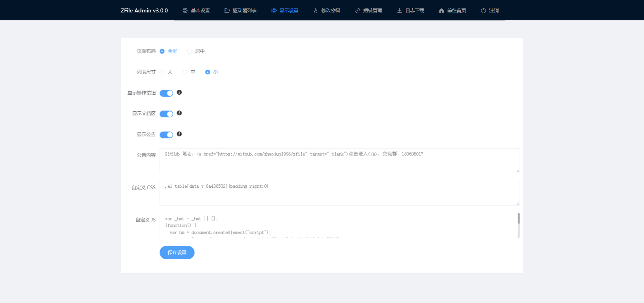Select the 居中 page layout radio

[x=190, y=51]
